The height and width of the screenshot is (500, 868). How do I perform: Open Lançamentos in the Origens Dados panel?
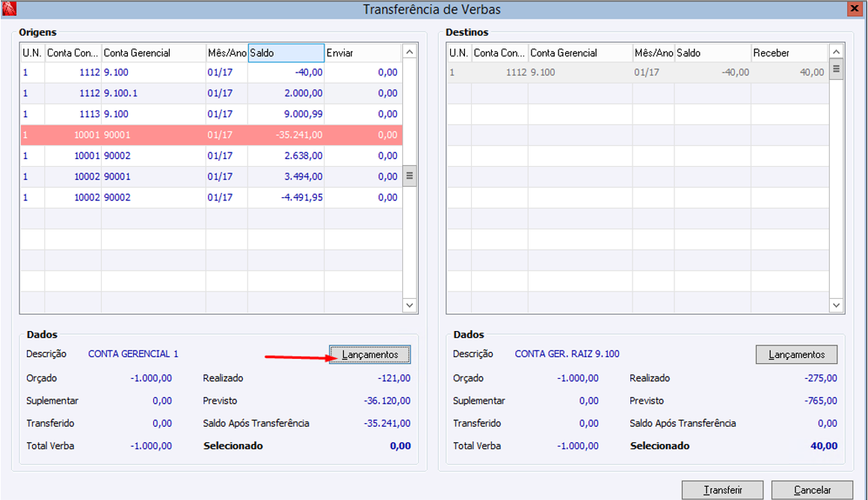(x=370, y=354)
